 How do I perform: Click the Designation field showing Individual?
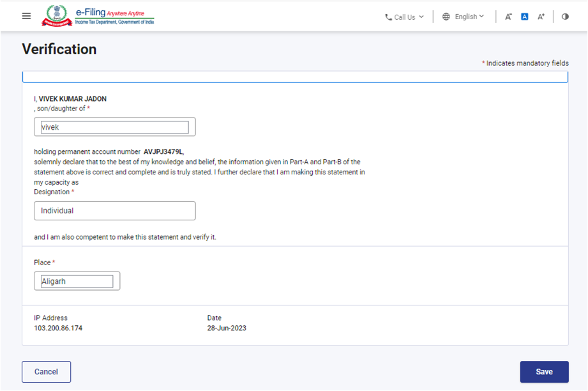(115, 210)
